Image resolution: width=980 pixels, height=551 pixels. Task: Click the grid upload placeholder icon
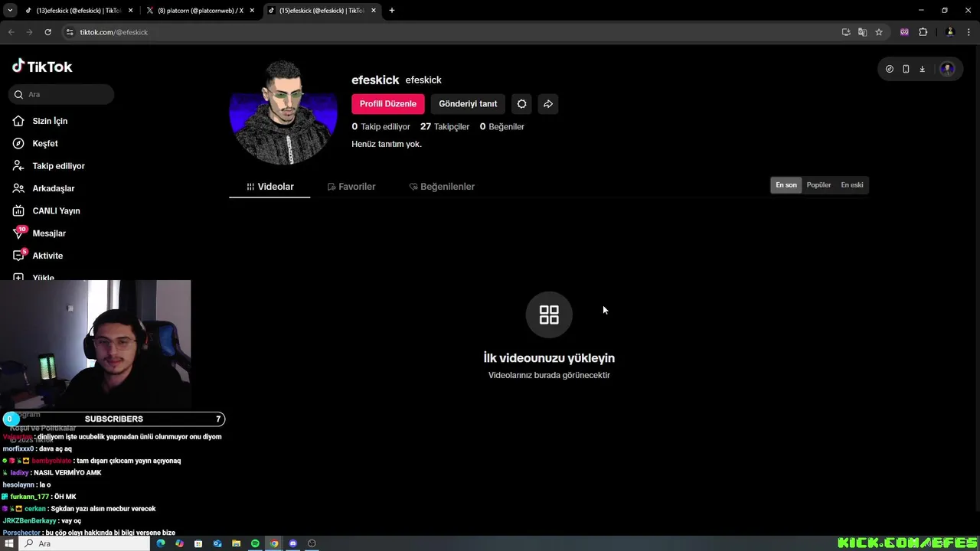[x=549, y=315]
